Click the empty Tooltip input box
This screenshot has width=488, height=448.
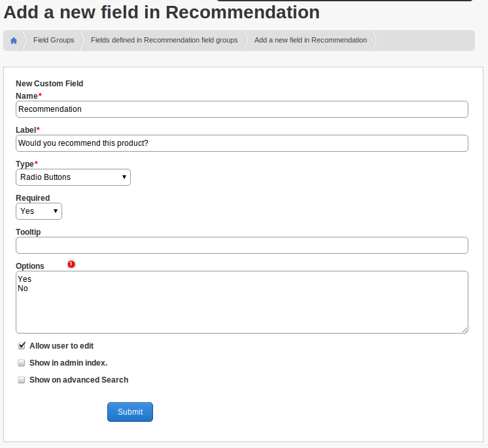pyautogui.click(x=241, y=245)
